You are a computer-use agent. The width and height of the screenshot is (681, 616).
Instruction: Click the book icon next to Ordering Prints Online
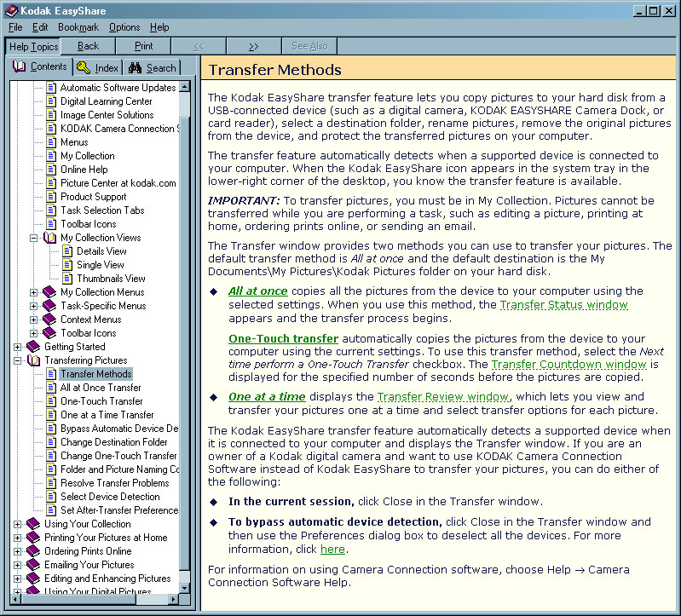(33, 551)
